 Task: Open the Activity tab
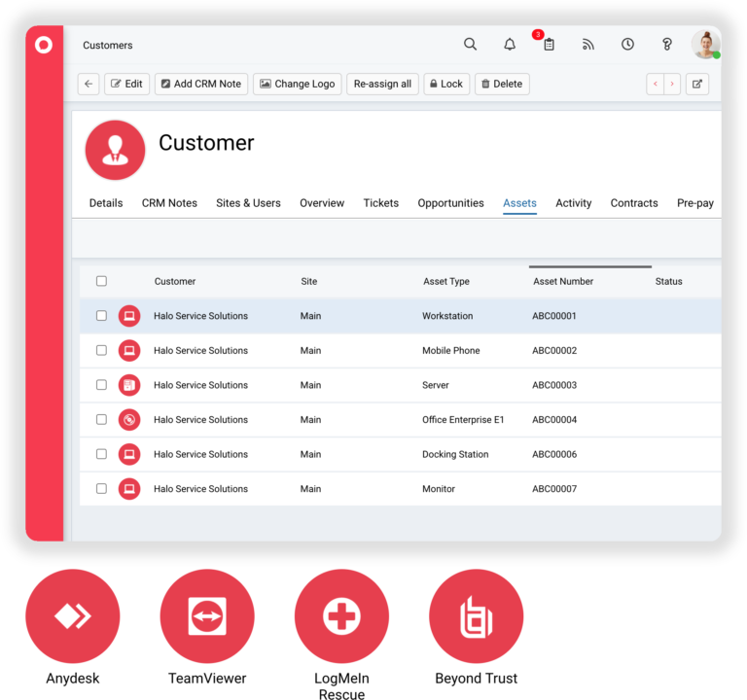pos(574,203)
